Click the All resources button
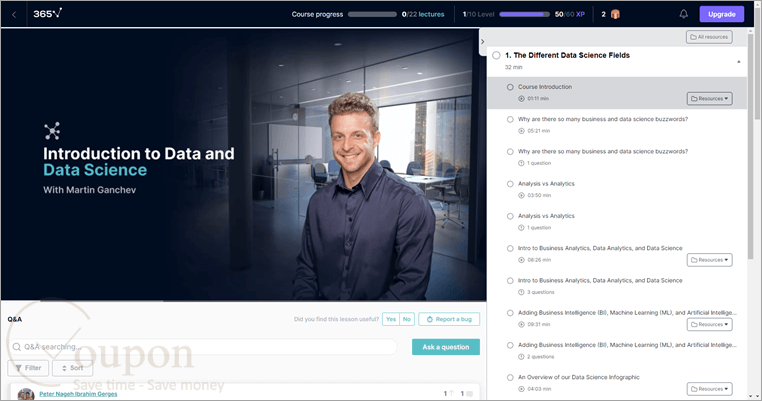762x401 pixels. pos(710,37)
